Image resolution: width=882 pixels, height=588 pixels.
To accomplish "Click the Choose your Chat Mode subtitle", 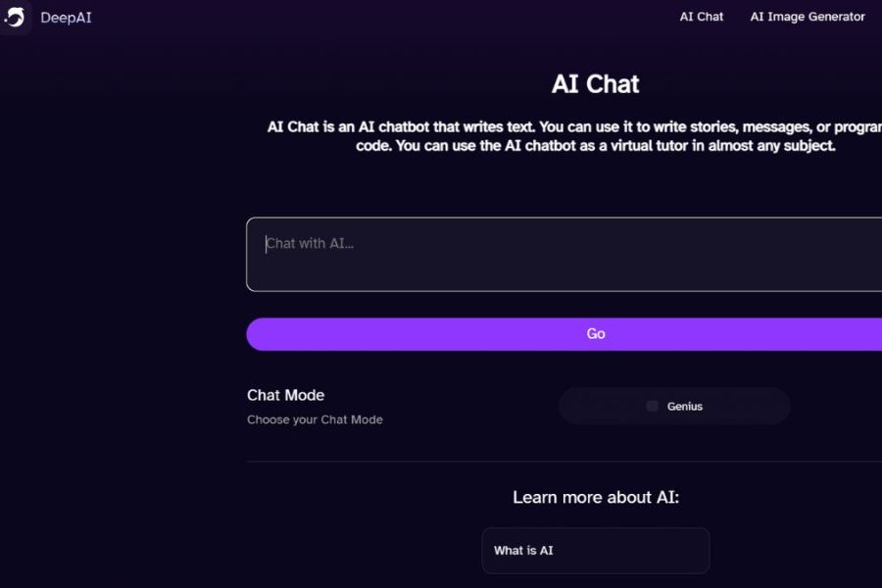I will click(315, 419).
